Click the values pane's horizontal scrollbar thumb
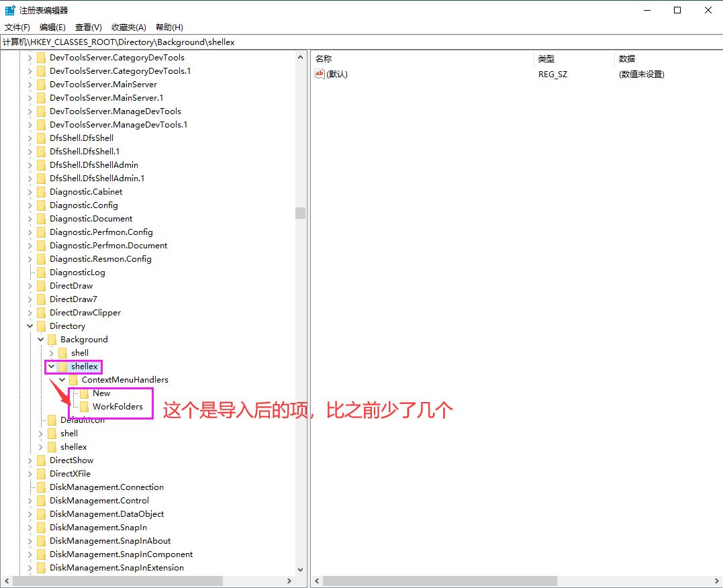723x588 pixels. click(x=440, y=581)
